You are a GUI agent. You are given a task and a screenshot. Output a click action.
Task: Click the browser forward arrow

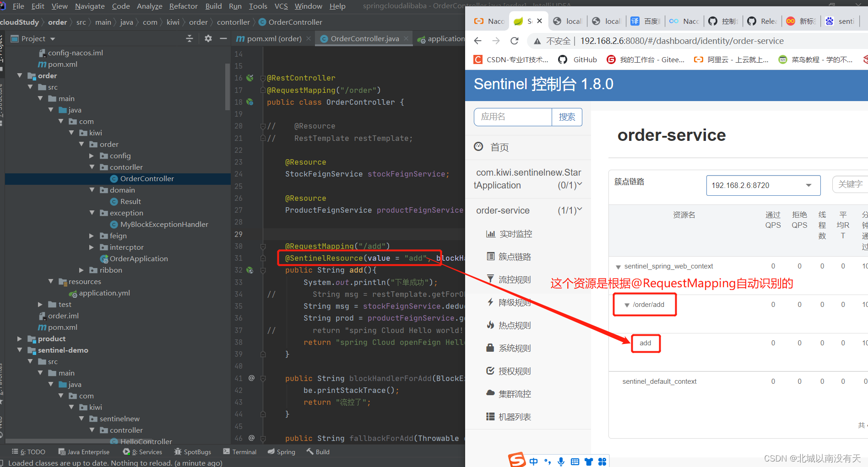click(x=496, y=41)
